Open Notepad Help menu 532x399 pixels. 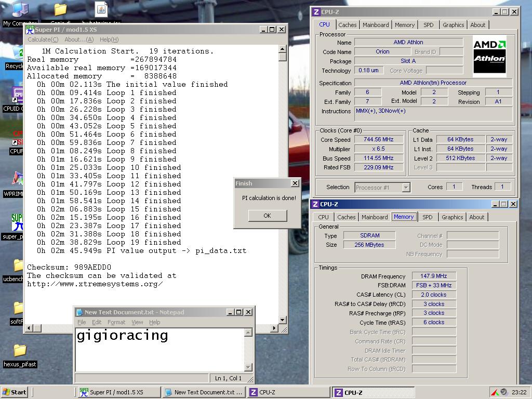click(155, 322)
